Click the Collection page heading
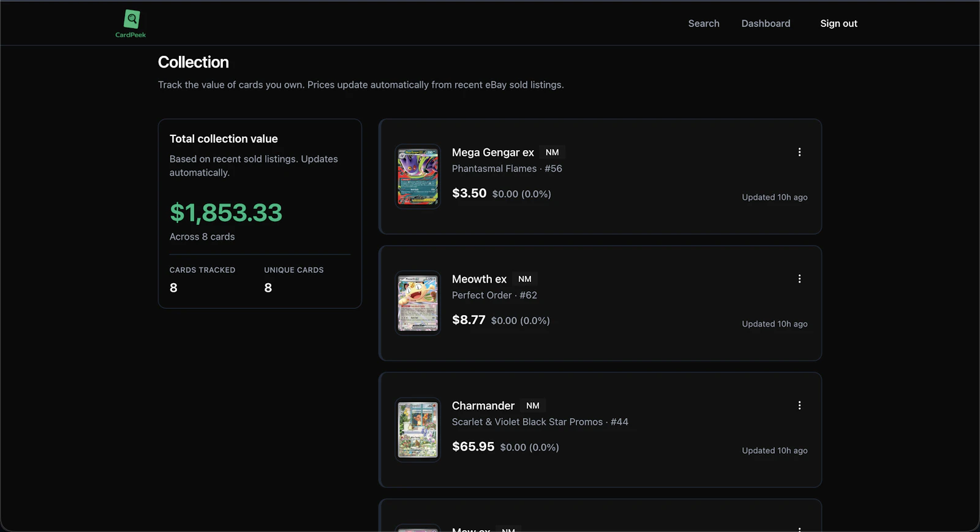The height and width of the screenshot is (532, 980). click(194, 63)
